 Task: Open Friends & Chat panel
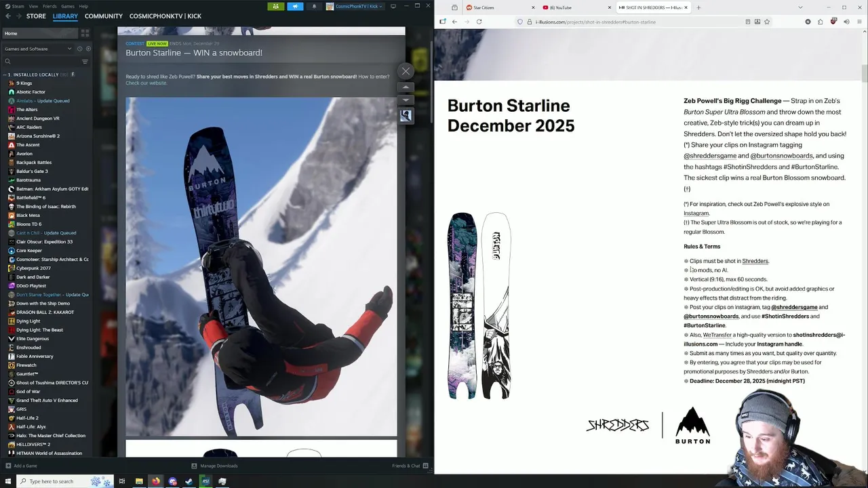410,466
